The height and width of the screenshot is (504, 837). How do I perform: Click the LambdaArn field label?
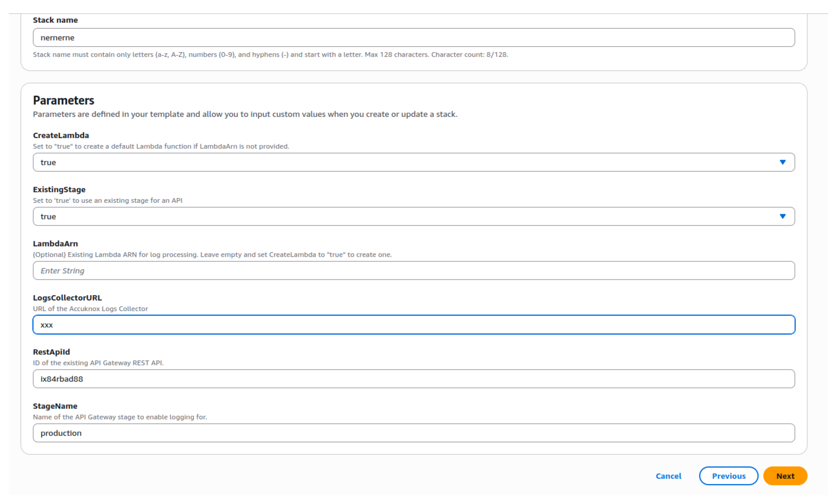tap(56, 244)
